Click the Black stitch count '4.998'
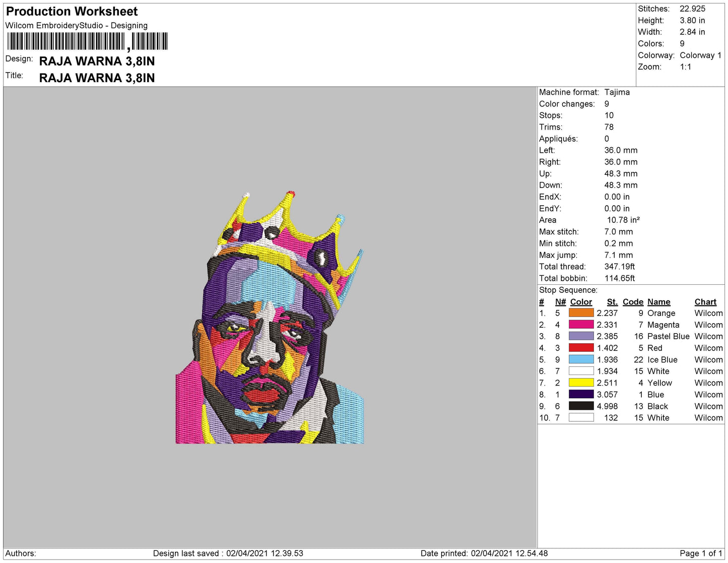 [607, 406]
